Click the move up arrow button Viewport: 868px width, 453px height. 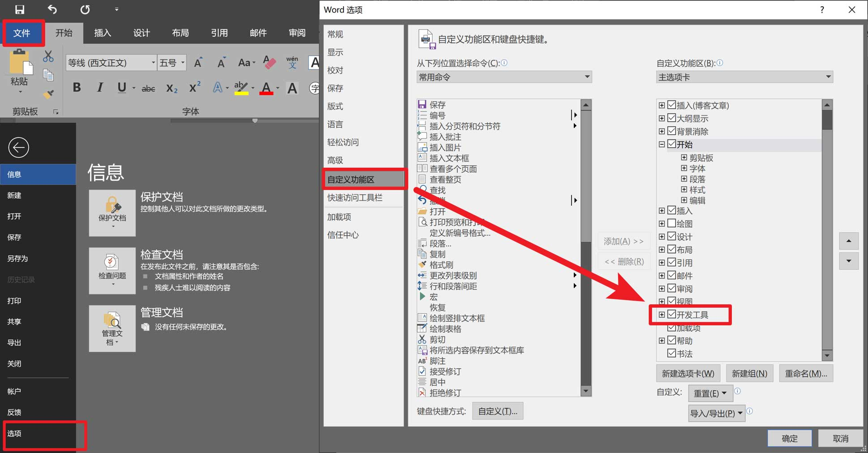pos(849,241)
